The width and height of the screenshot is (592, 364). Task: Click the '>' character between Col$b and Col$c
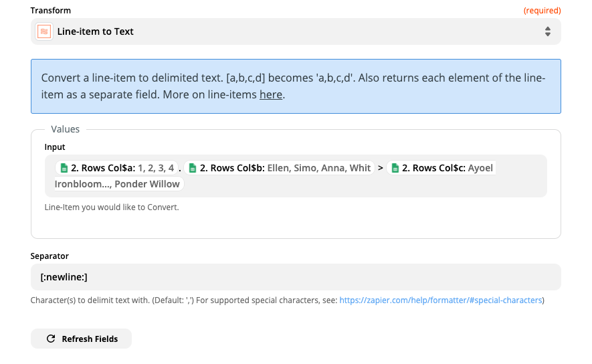380,168
